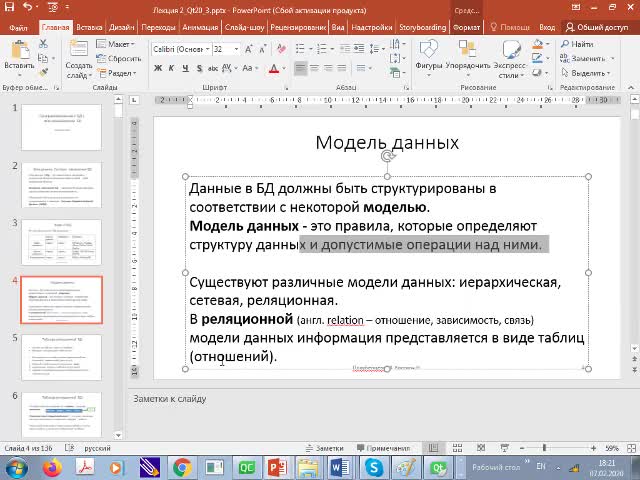Image resolution: width=640 pixels, height=480 pixels.
Task: Fit slide to current window icon
Action: 631,448
